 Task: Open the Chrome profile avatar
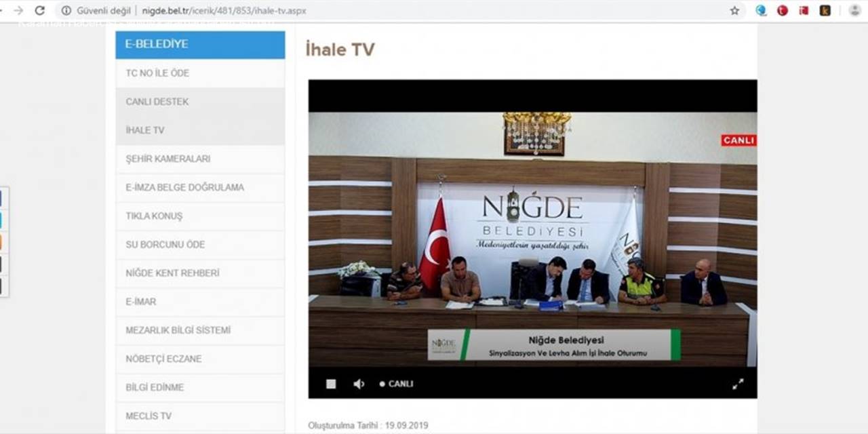click(854, 11)
